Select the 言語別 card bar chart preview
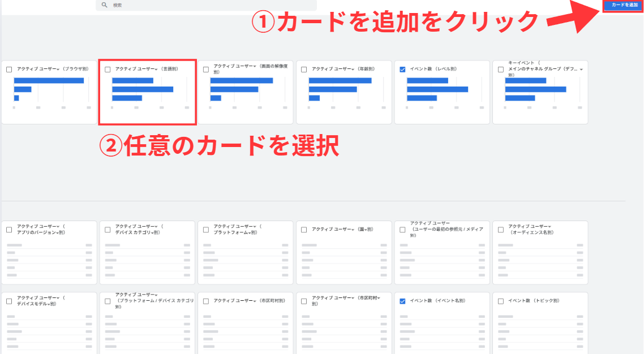644x354 pixels. tap(143, 89)
